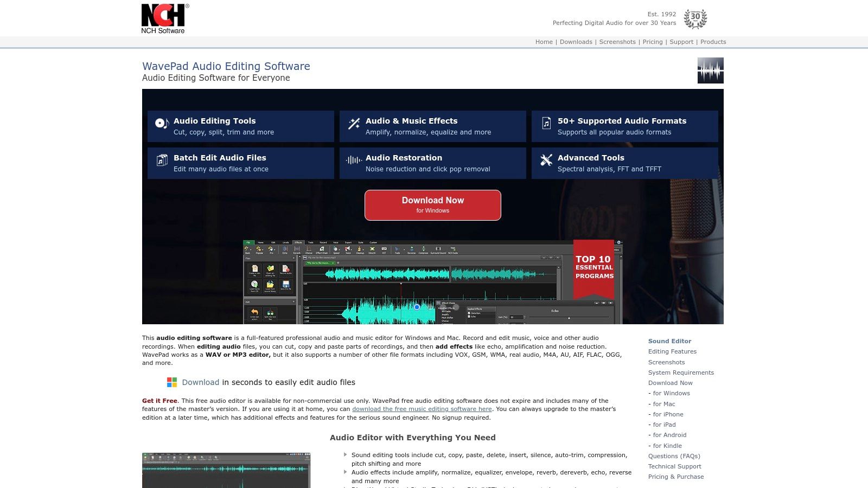Click the Batch Edit Audio Files icon
Screen dimensions: 868x488
point(162,160)
